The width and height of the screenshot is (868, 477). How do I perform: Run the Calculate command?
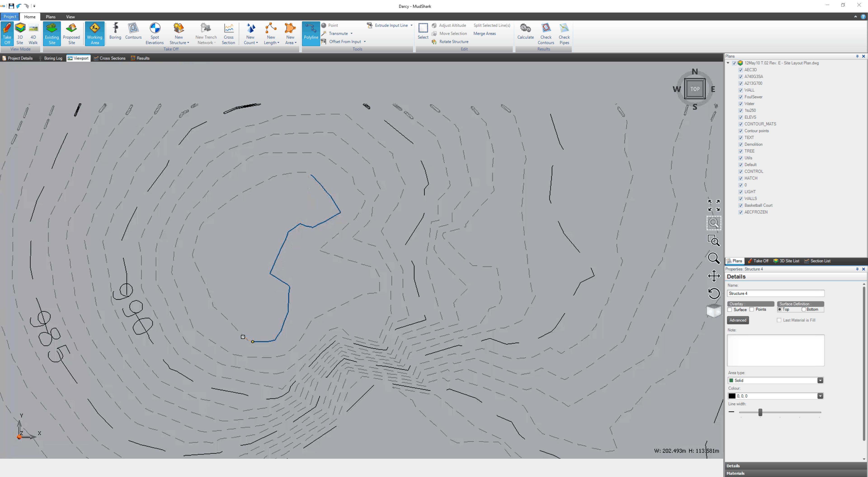point(525,31)
